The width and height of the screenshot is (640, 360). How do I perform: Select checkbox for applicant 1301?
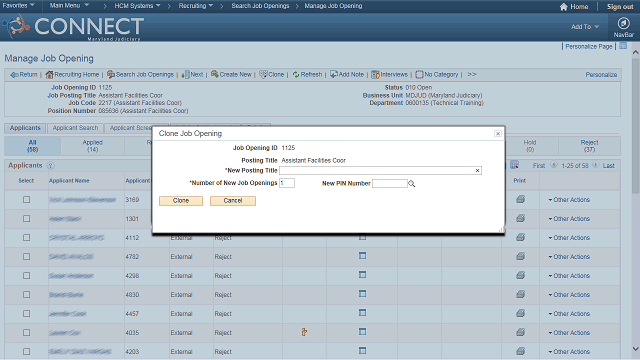pos(27,219)
